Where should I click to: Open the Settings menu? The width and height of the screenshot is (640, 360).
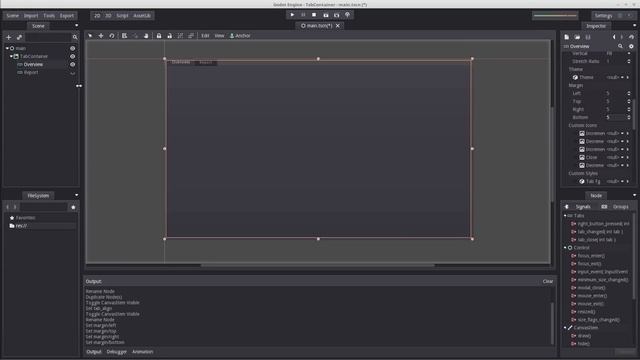(603, 16)
